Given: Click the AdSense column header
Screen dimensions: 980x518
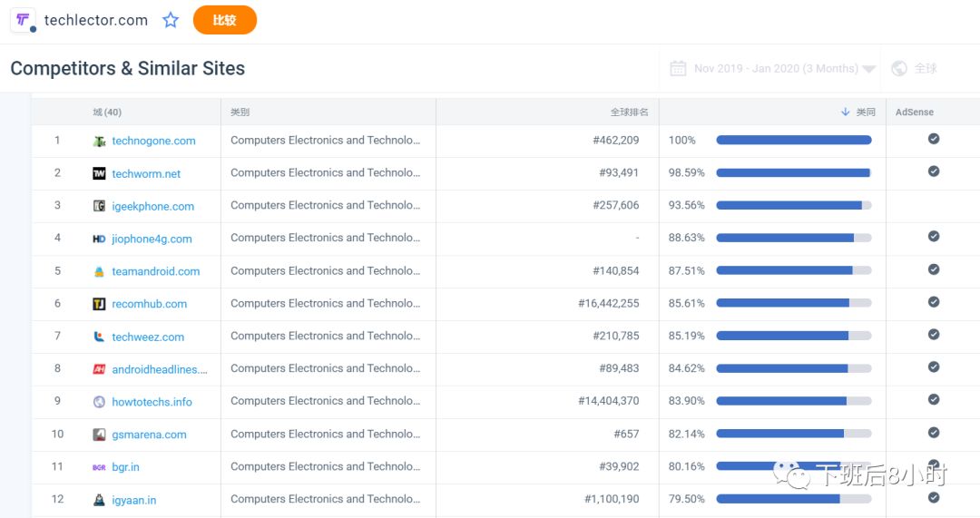Looking at the screenshot, I should [915, 112].
